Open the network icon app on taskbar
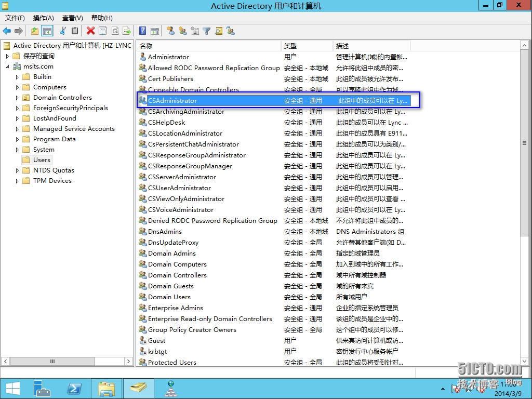 170,389
